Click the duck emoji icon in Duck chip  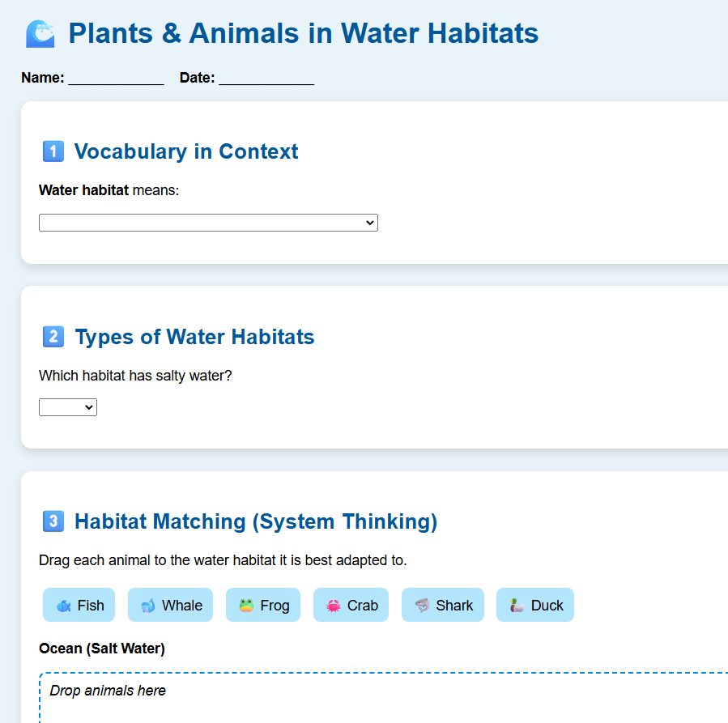click(x=517, y=606)
